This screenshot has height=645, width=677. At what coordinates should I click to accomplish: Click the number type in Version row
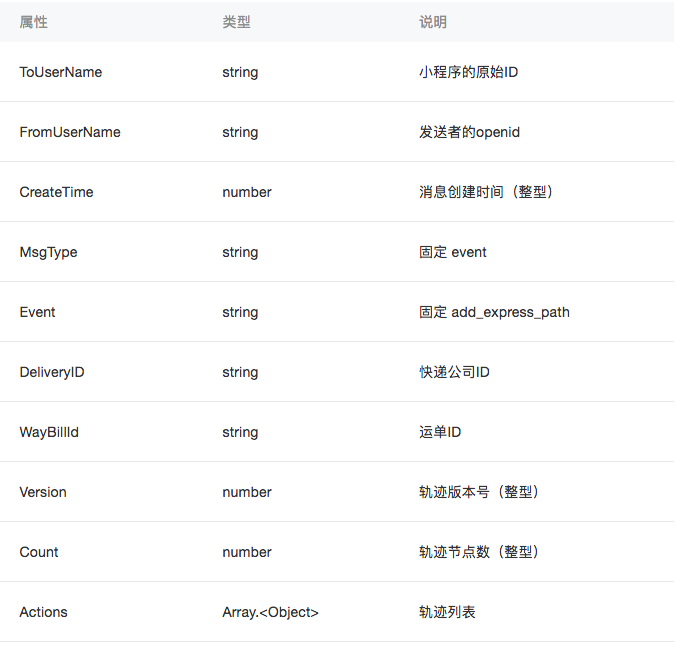(x=247, y=492)
